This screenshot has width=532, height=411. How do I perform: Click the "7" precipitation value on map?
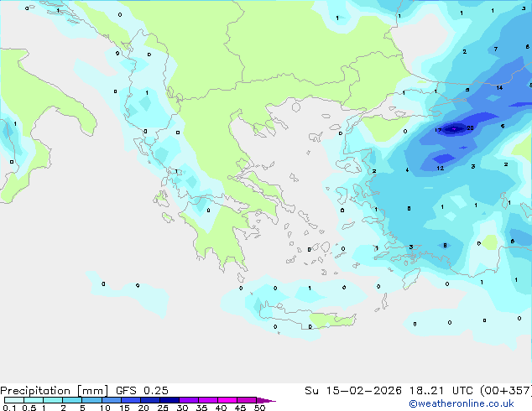pyautogui.click(x=496, y=49)
